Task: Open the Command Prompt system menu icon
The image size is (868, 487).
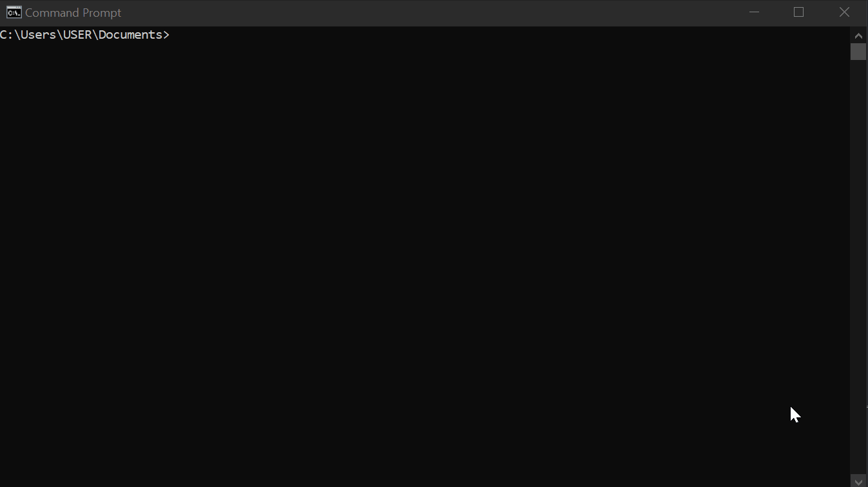Action: pyautogui.click(x=14, y=12)
